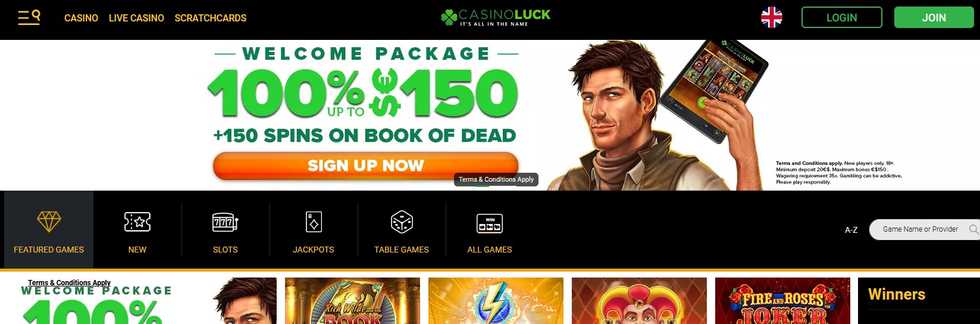
Task: Click the search magnifier icon
Action: click(973, 229)
